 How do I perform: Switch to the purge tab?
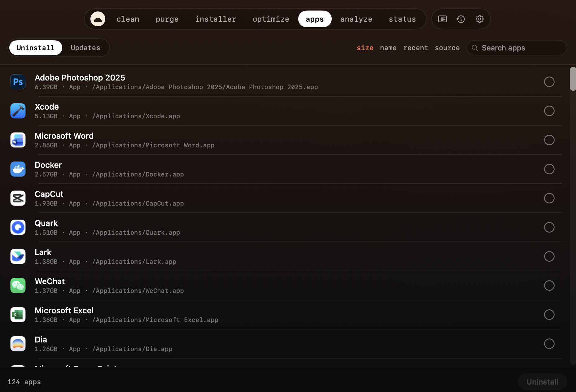167,19
